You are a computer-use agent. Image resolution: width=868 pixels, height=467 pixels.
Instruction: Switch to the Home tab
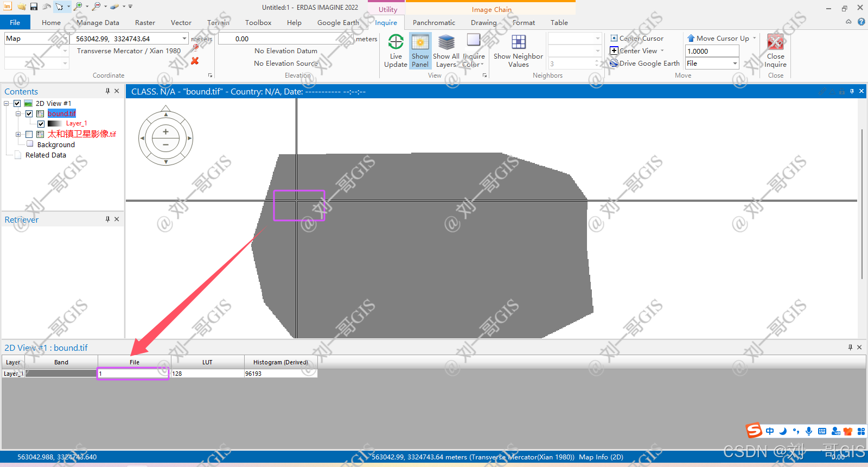coord(51,22)
